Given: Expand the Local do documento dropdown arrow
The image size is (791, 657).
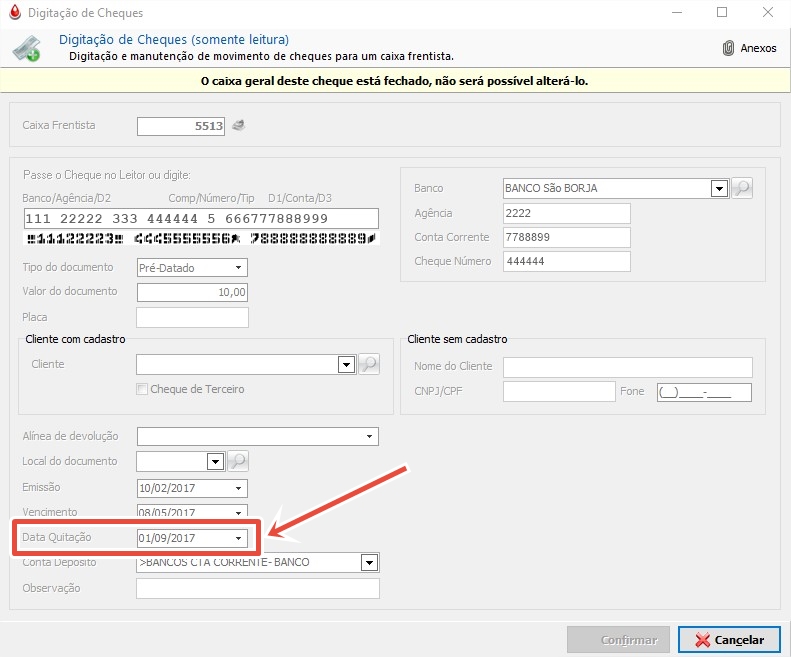Looking at the screenshot, I should (x=215, y=461).
